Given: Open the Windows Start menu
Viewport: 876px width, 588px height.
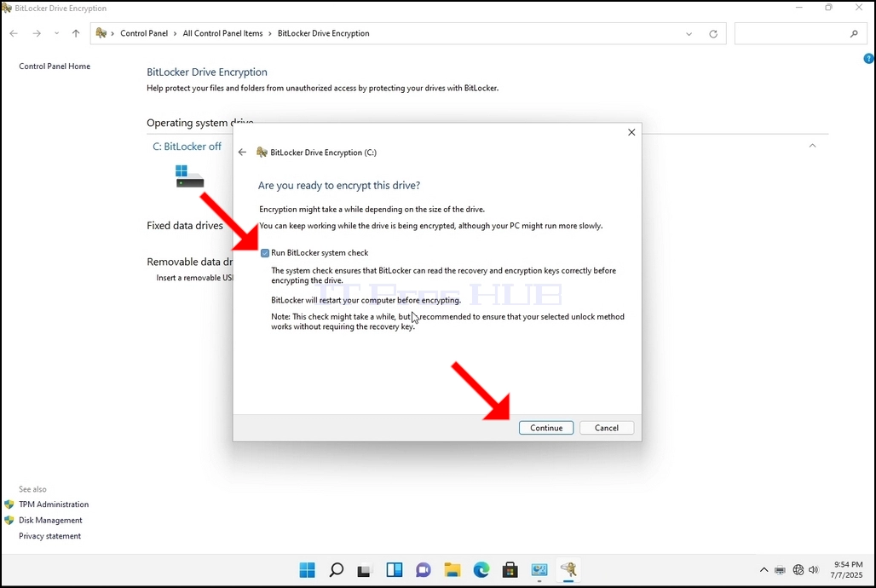Looking at the screenshot, I should [308, 569].
